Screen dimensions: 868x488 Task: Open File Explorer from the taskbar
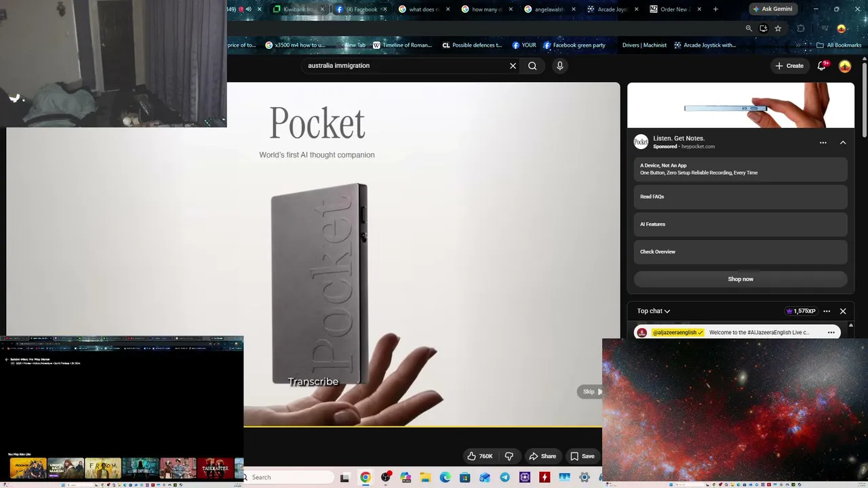[425, 477]
